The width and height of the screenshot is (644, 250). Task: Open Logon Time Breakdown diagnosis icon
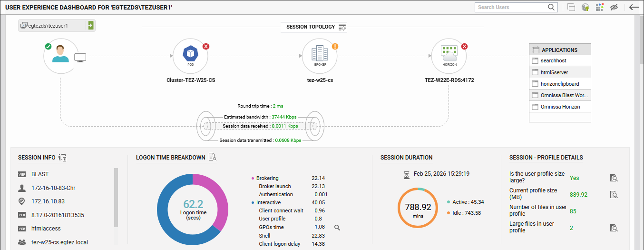pos(212,158)
